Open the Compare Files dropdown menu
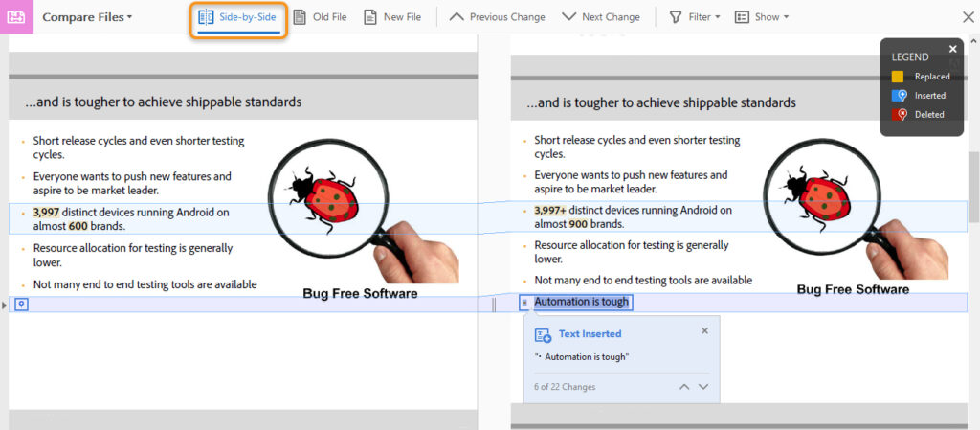The image size is (980, 430). pos(87,17)
